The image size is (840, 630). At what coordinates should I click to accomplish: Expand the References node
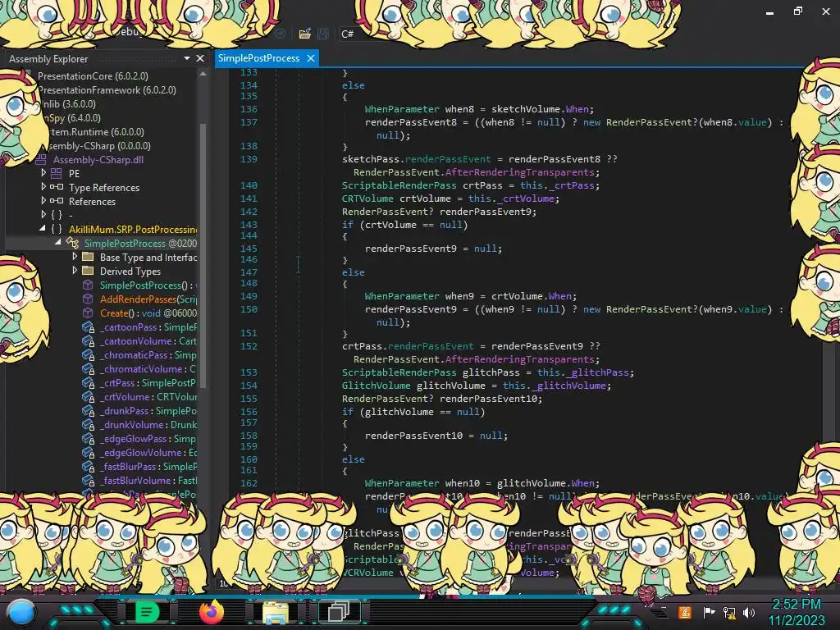click(44, 200)
